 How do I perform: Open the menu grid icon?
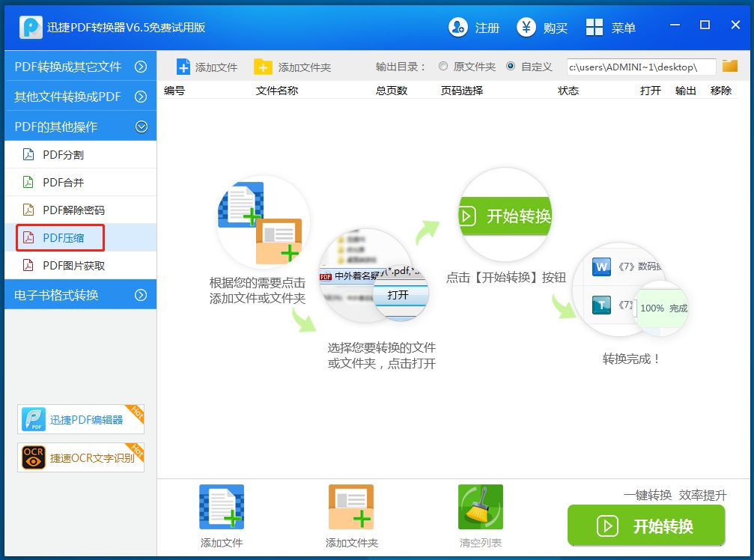595,28
